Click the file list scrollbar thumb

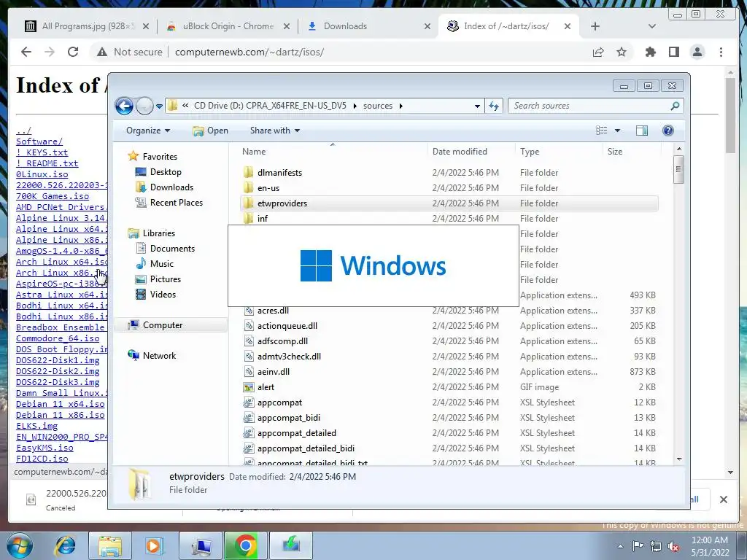679,169
